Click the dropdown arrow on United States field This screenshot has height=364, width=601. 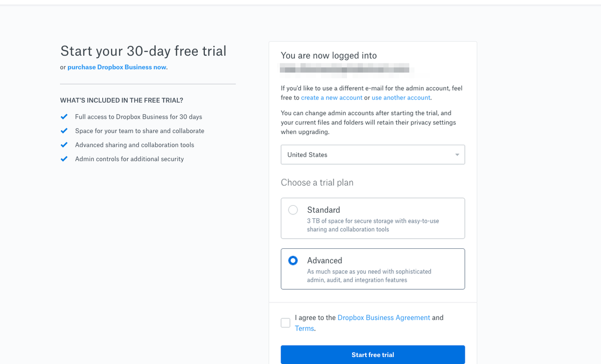(457, 155)
